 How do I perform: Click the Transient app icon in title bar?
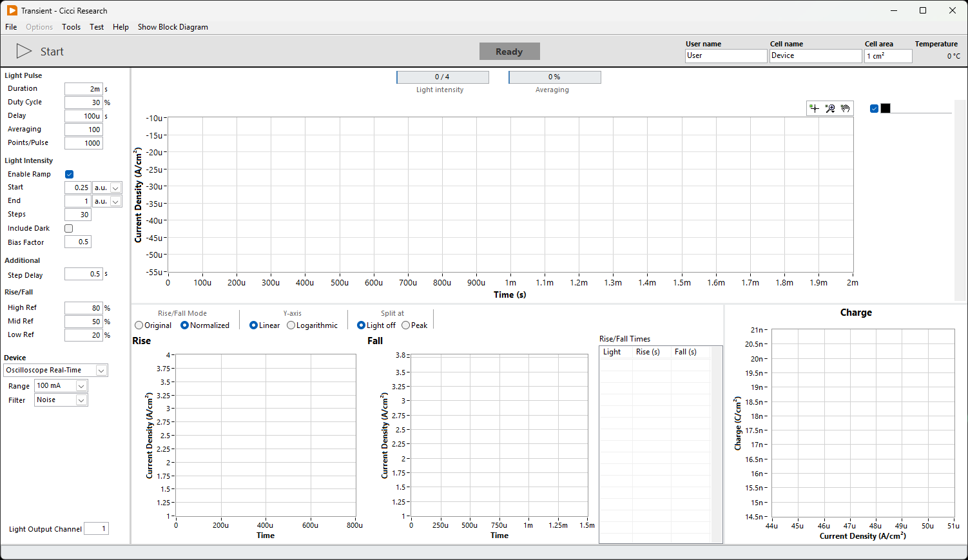pos(12,10)
